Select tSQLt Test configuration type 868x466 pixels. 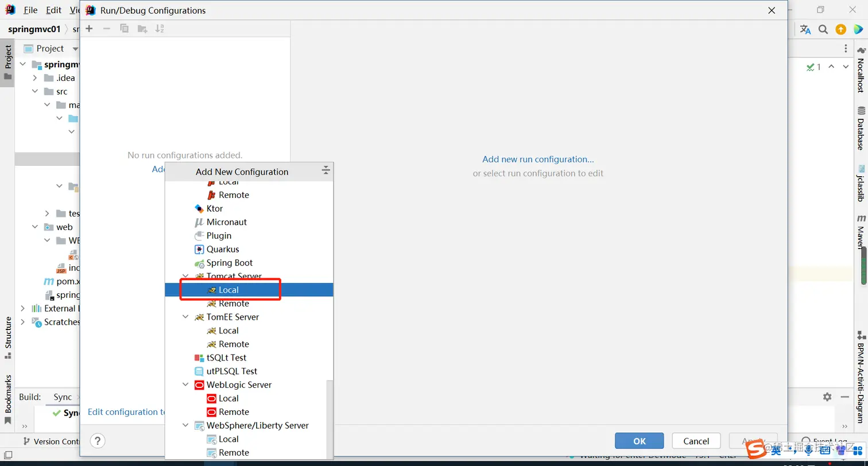[249, 358]
